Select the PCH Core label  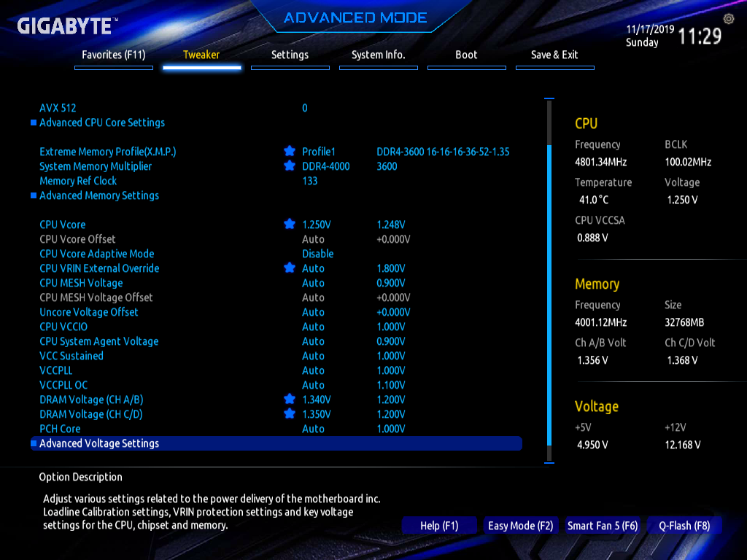pos(60,429)
